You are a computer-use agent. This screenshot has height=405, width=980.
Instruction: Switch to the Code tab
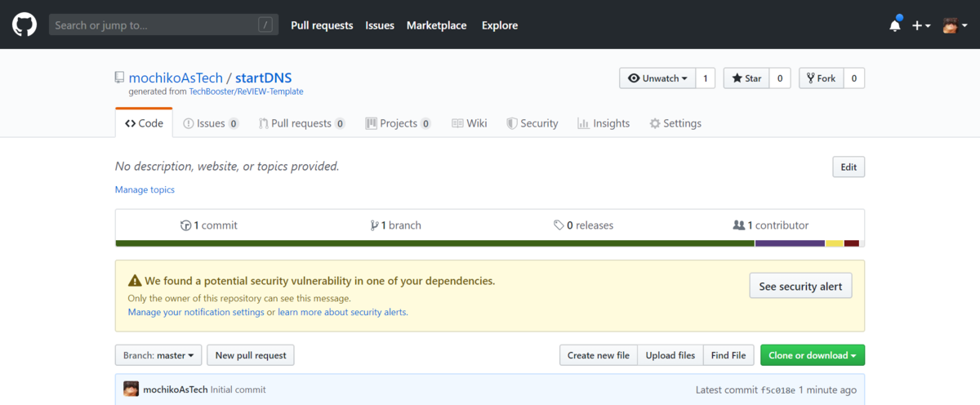click(144, 123)
